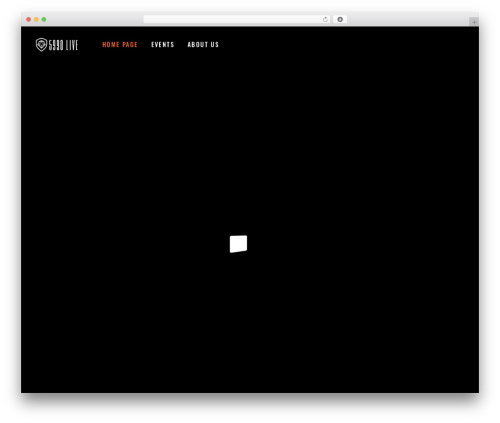Click the 5990 Live shield logo
This screenshot has width=500, height=423.
point(57,45)
